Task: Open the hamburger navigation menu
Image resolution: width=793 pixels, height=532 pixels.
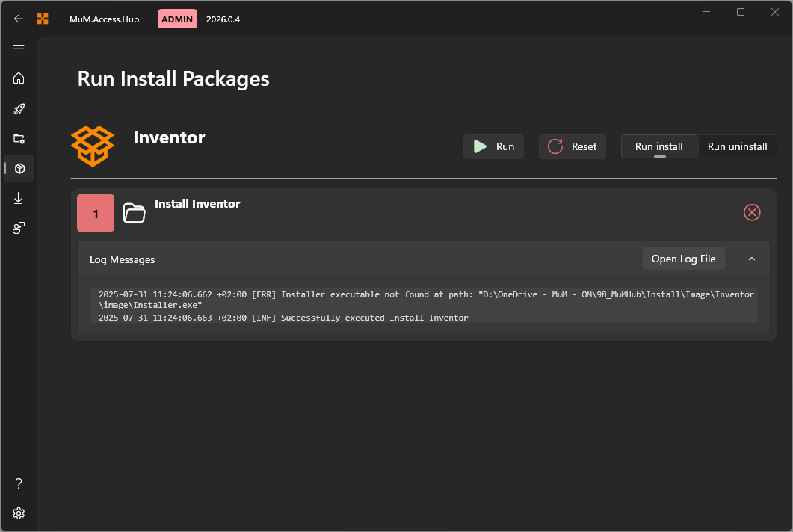Action: [x=19, y=49]
